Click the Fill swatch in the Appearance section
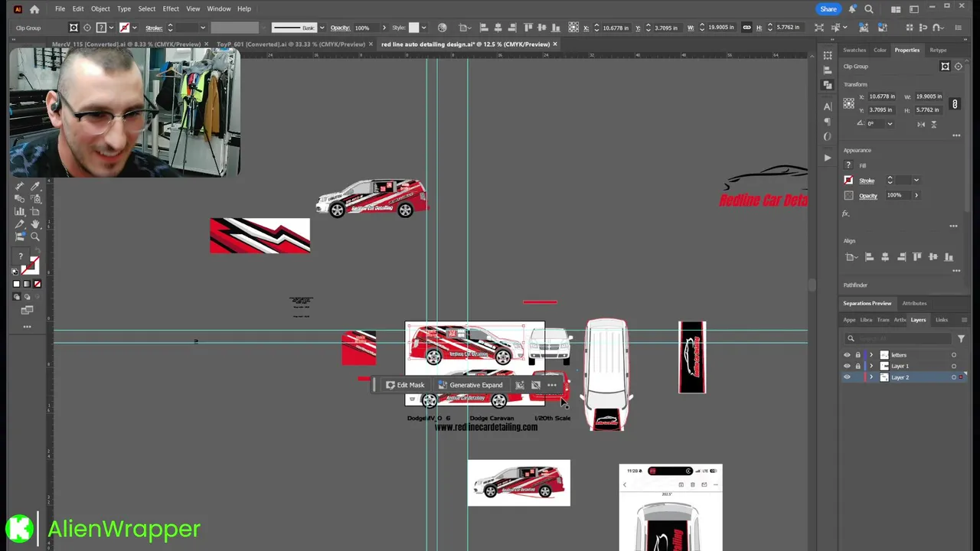Screen dimensions: 980x551 pos(848,165)
